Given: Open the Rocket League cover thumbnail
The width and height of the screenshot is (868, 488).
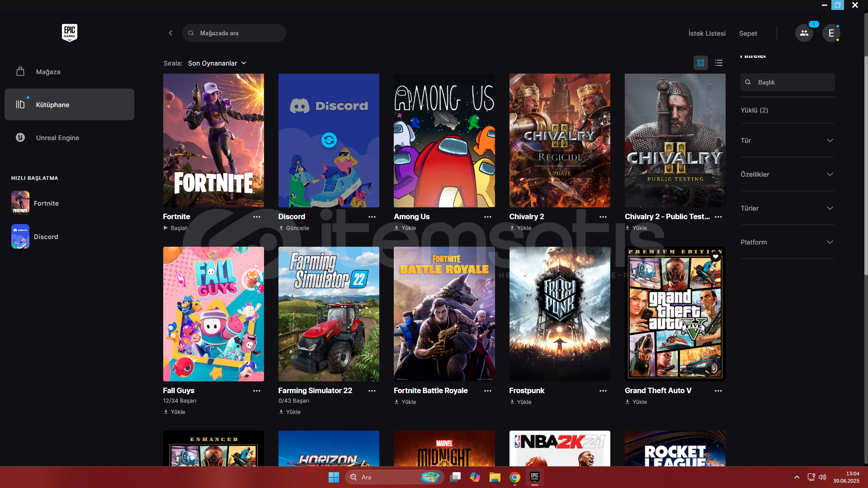Looking at the screenshot, I should click(x=675, y=448).
